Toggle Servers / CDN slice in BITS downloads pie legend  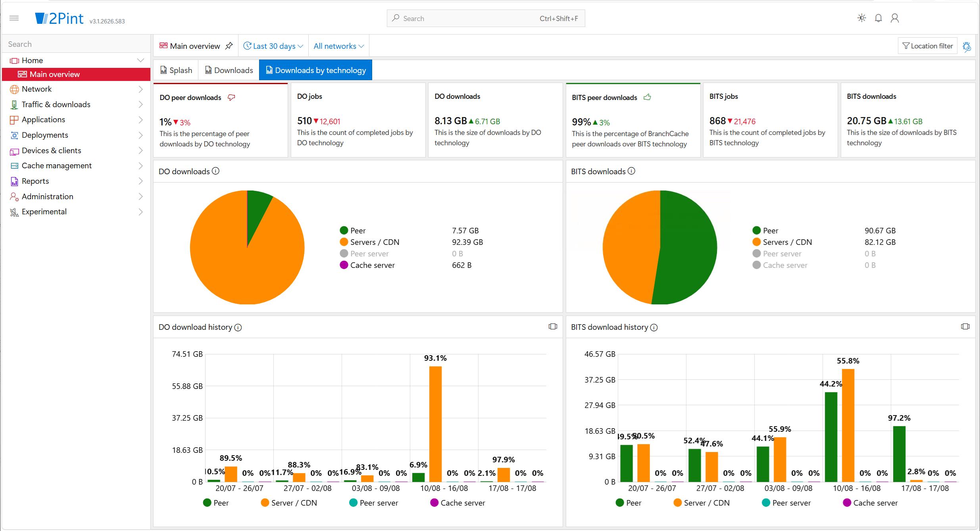pyautogui.click(x=782, y=242)
